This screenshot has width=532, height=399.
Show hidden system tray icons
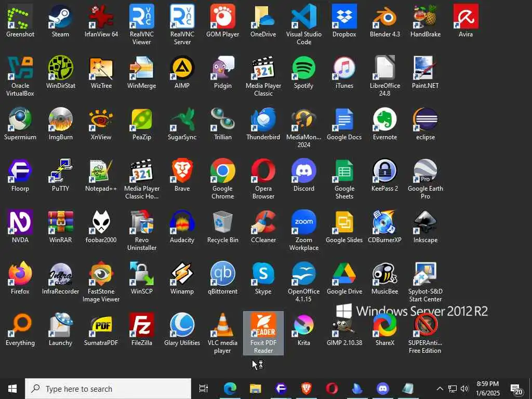[440, 389]
